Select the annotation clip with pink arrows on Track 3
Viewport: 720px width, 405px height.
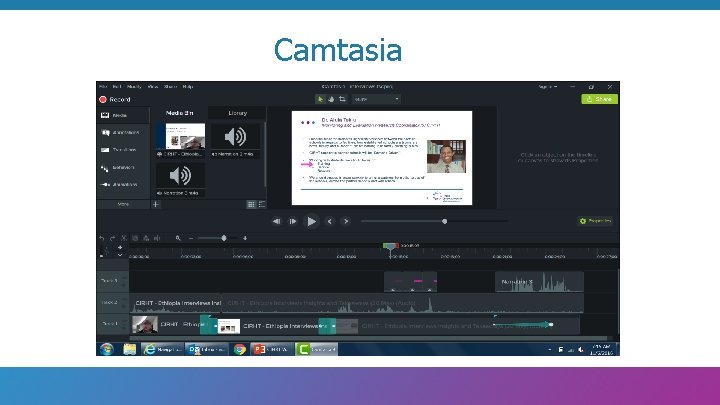click(411, 281)
